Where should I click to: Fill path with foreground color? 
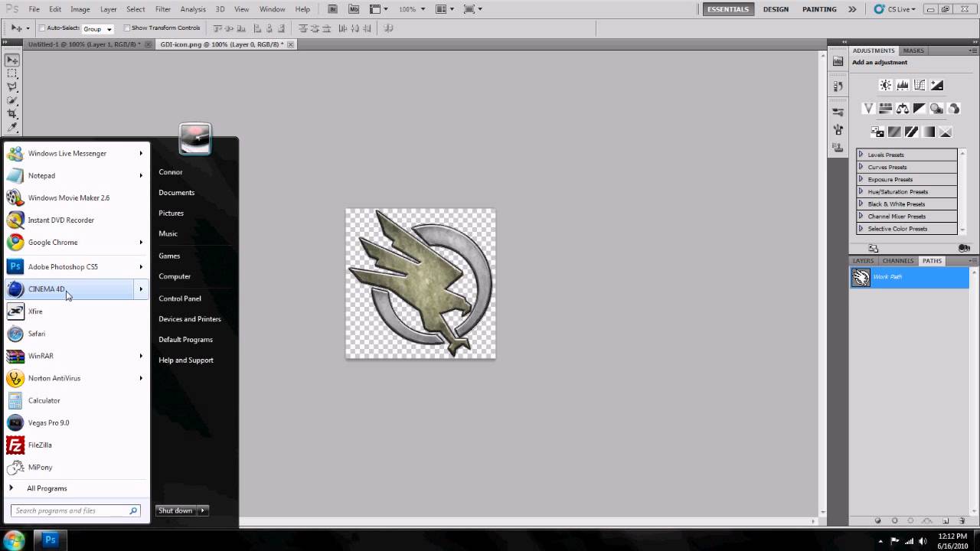click(x=878, y=520)
